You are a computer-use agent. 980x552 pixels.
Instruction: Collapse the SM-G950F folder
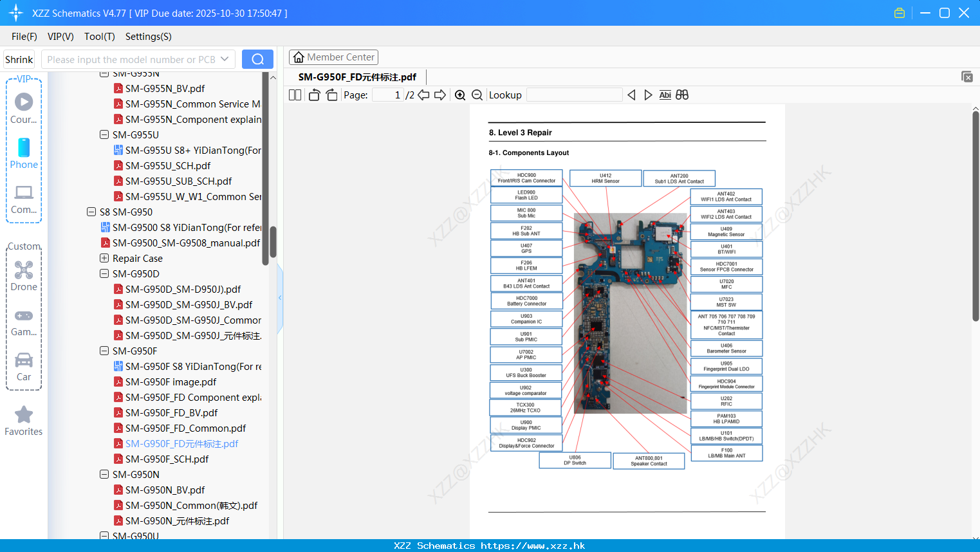[x=104, y=351]
